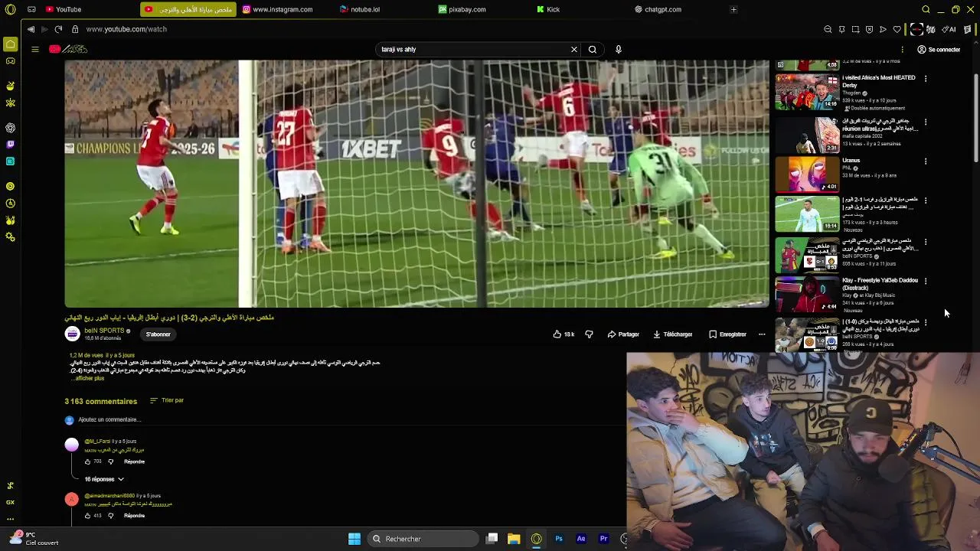Screen dimensions: 980x551
Task: Click the Se connecter sign-in button
Action: (x=939, y=49)
